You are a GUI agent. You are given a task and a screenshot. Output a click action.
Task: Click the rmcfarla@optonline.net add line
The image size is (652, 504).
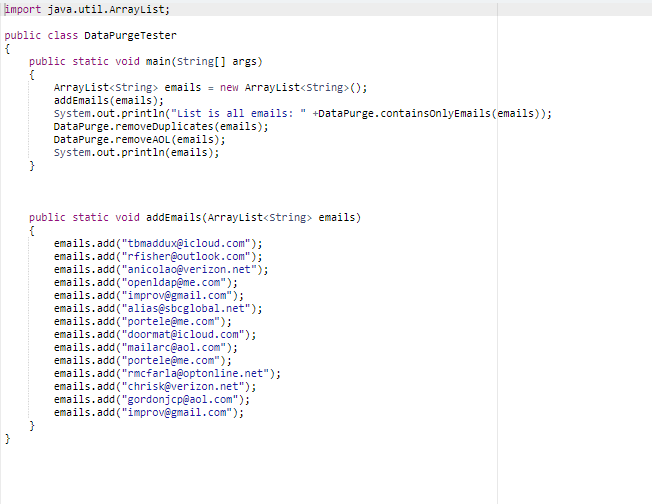[x=167, y=374]
